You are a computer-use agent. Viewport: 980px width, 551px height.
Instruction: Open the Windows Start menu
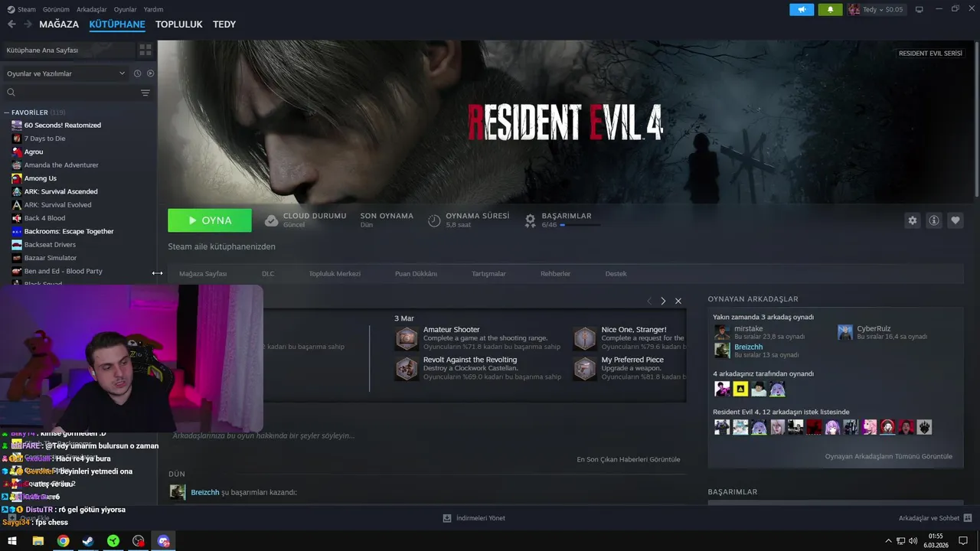point(12,541)
